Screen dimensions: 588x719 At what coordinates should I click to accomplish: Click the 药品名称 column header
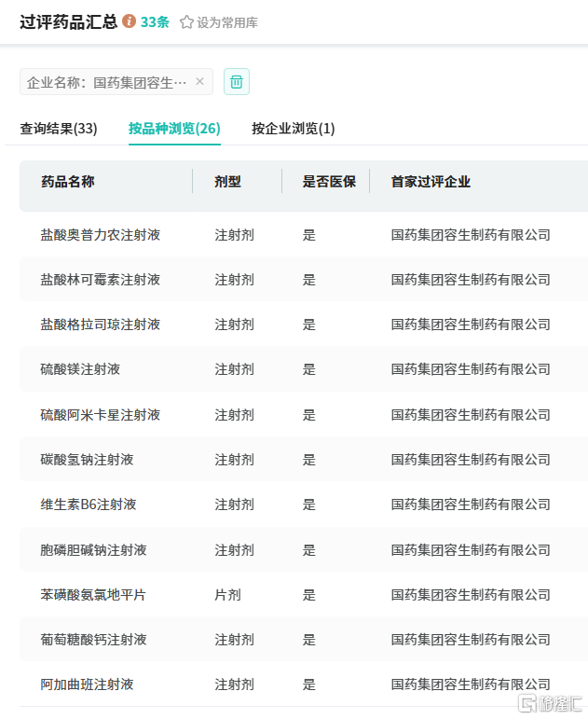(x=67, y=182)
